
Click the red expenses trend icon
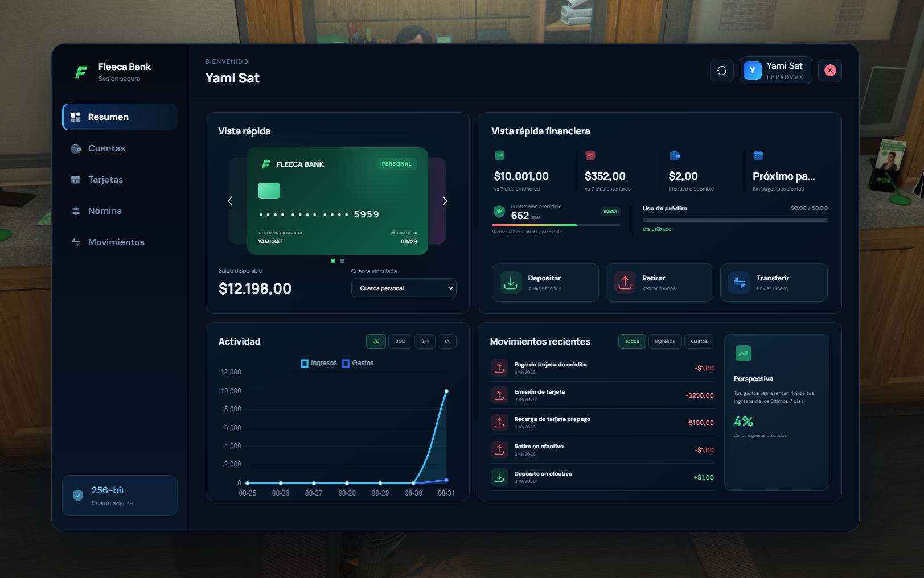click(590, 155)
